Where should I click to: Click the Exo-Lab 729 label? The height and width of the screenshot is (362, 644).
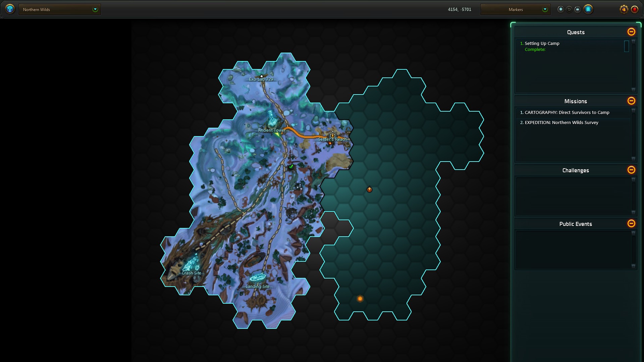[x=261, y=79]
